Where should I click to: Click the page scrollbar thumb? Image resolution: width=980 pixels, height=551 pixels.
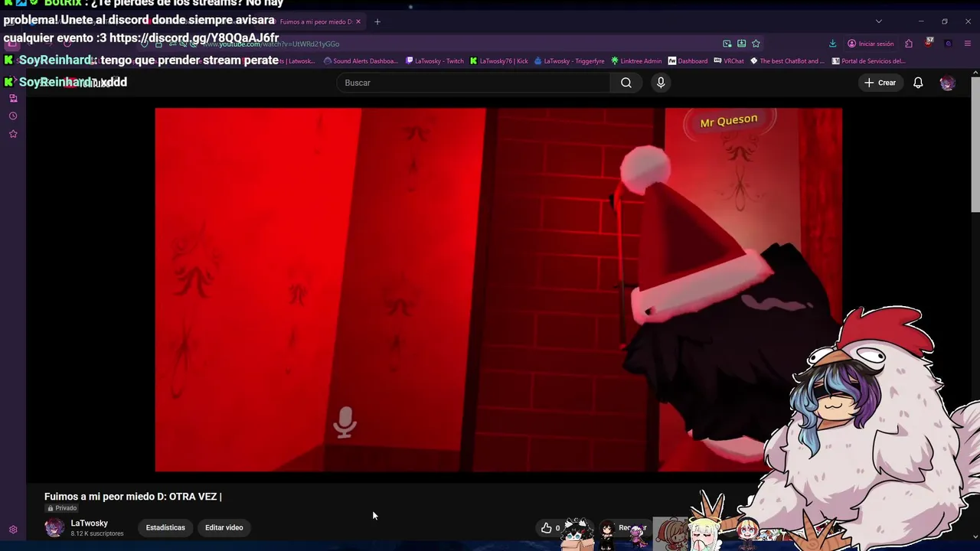tap(975, 145)
